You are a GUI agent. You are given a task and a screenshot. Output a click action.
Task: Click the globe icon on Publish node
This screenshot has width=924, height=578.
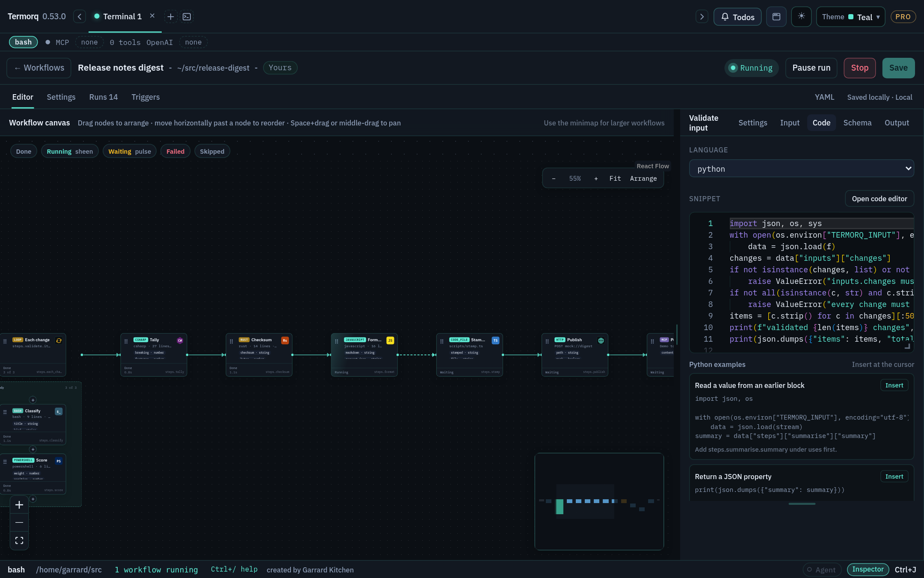pyautogui.click(x=601, y=340)
